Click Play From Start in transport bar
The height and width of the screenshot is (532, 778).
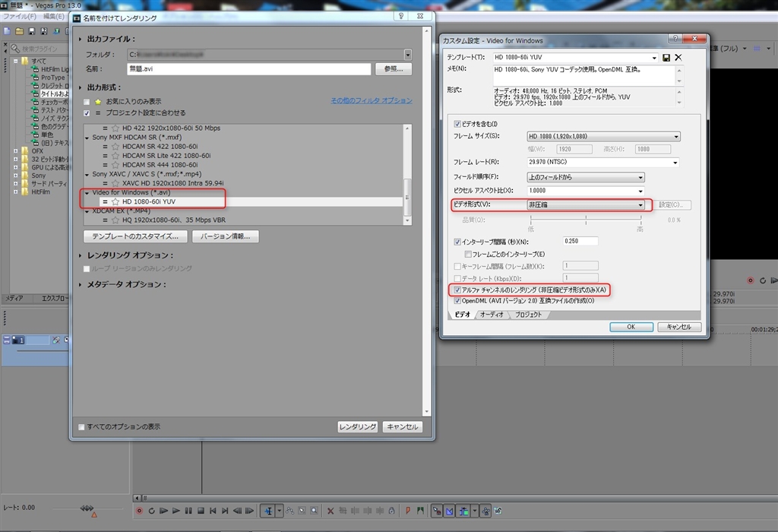point(164,511)
